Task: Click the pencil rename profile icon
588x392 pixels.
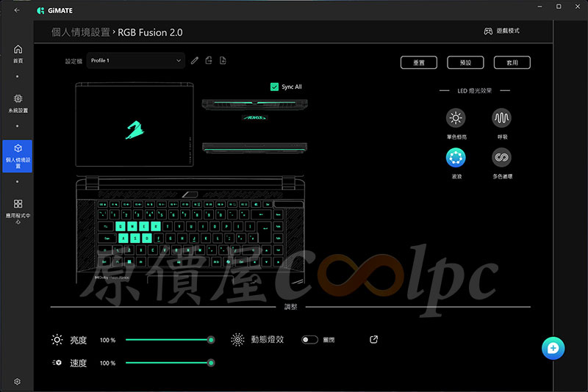Action: click(x=194, y=61)
